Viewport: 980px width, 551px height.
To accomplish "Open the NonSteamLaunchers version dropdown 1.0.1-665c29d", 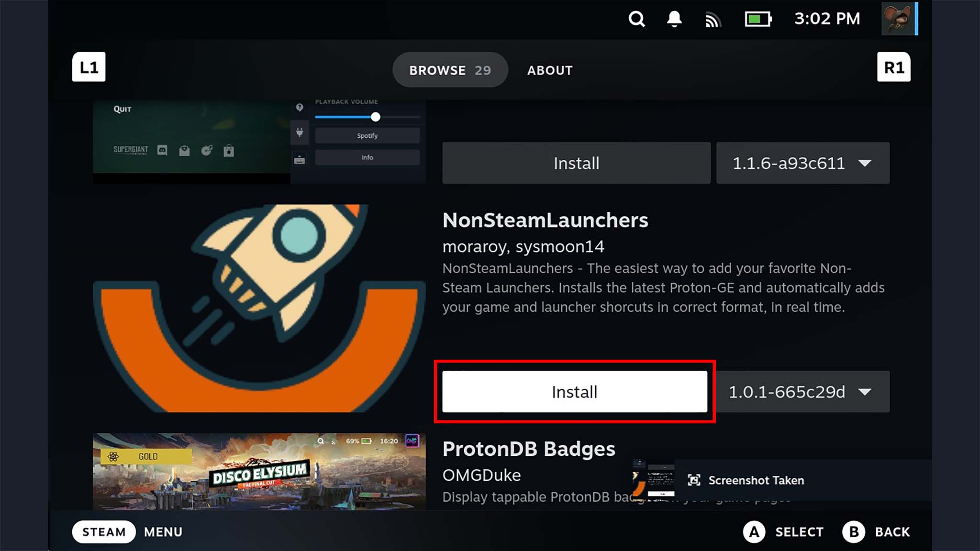I will click(x=802, y=392).
